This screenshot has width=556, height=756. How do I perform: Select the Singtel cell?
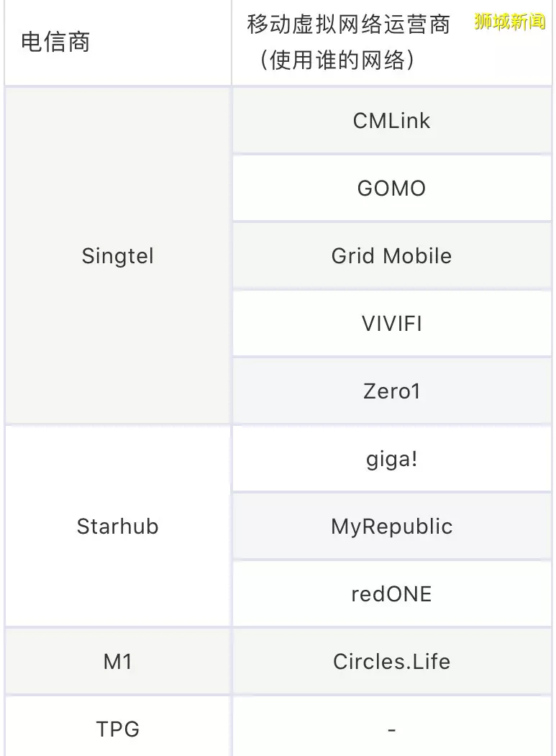(118, 255)
